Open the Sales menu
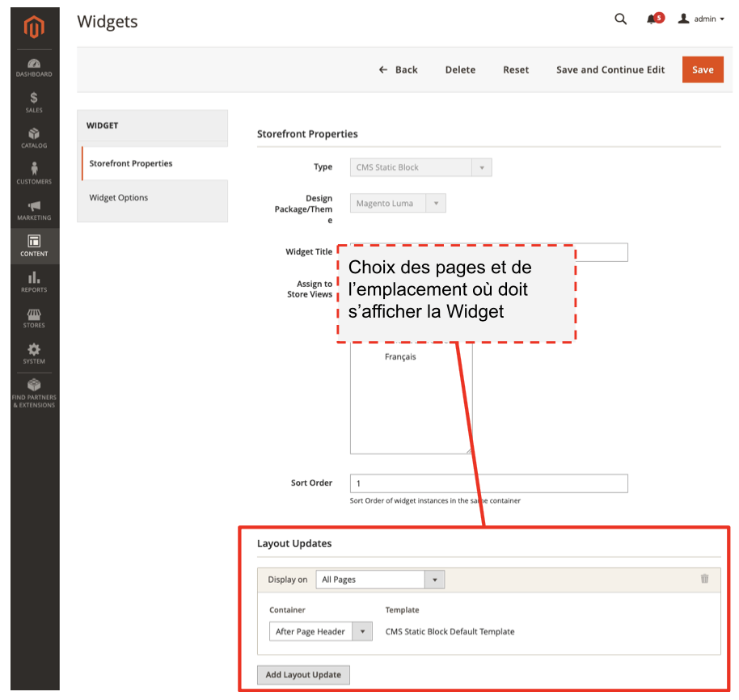This screenshot has height=700, width=739. pos(35,102)
